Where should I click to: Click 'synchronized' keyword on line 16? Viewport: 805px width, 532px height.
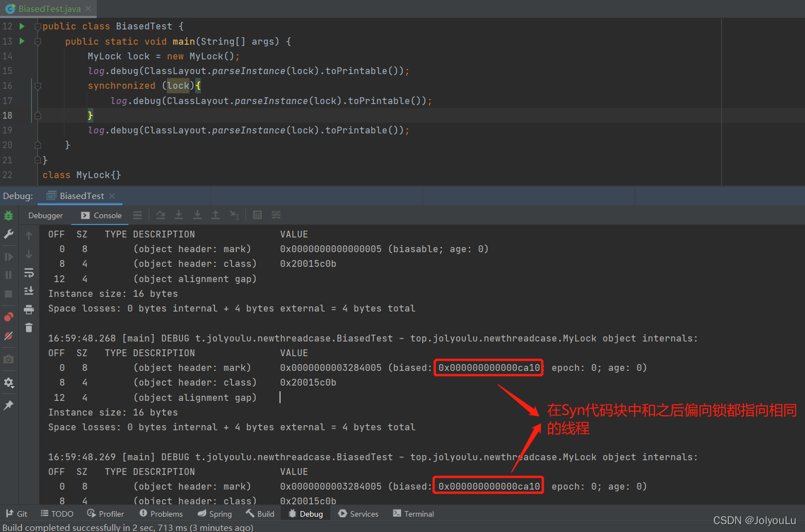[122, 86]
